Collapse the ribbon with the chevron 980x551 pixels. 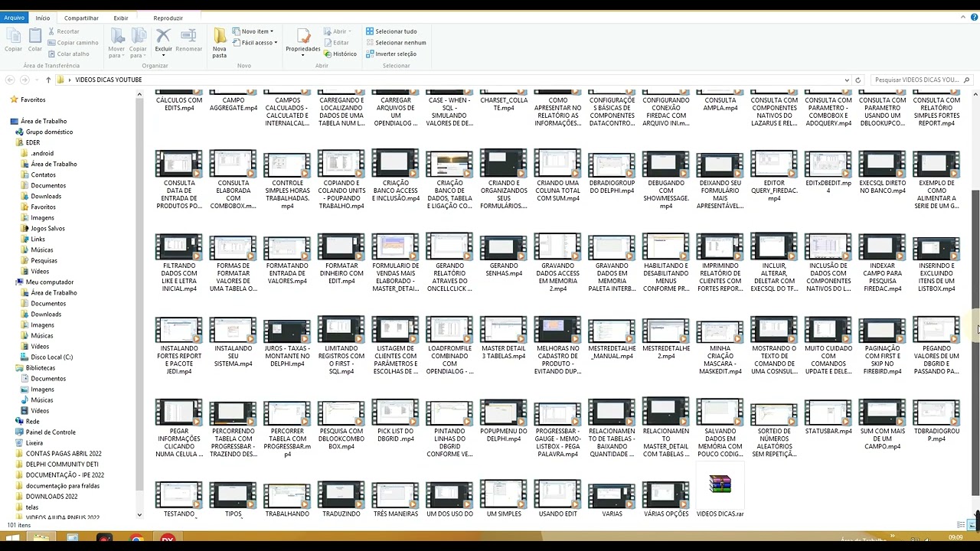963,17
